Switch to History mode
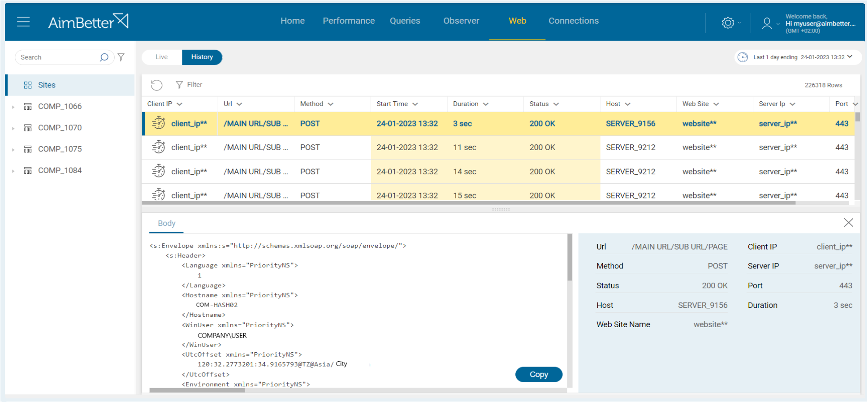868x402 pixels. tap(202, 57)
